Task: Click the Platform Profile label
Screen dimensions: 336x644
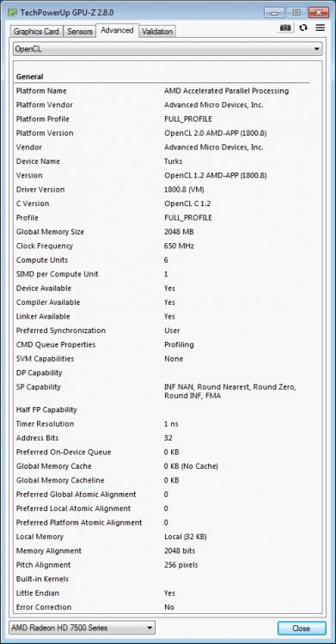Action: pos(43,119)
